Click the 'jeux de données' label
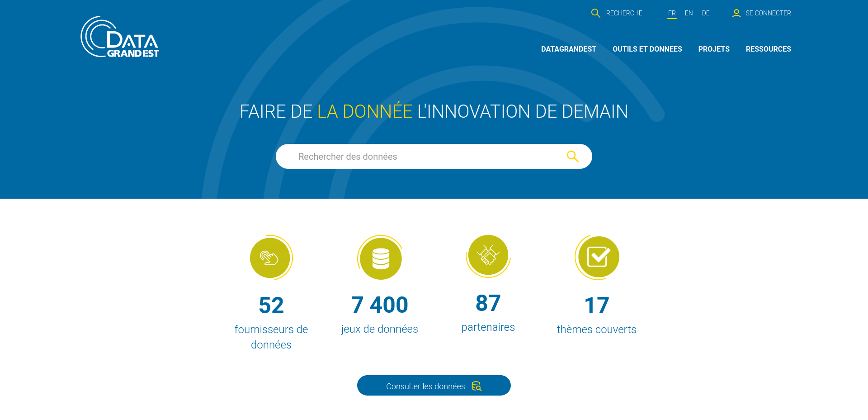The image size is (868, 420). click(x=380, y=329)
